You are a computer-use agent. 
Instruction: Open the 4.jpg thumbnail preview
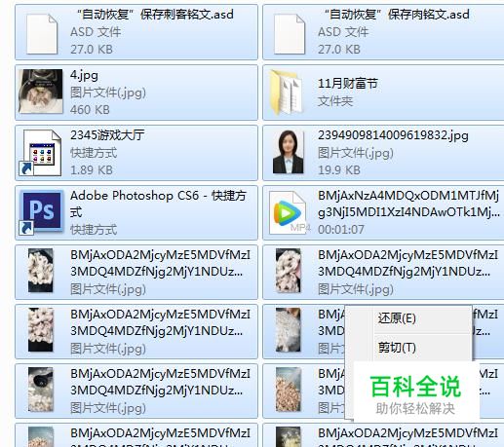coord(41,92)
